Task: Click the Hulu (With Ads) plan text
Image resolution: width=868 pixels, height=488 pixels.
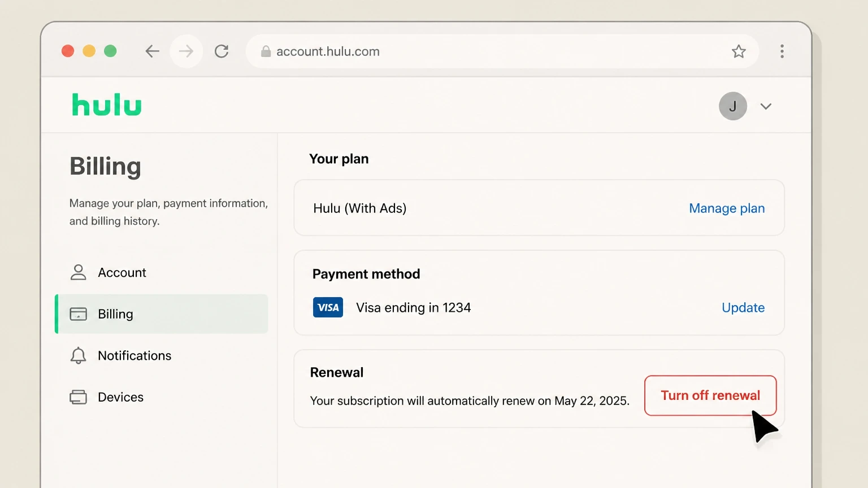Action: pyautogui.click(x=360, y=208)
